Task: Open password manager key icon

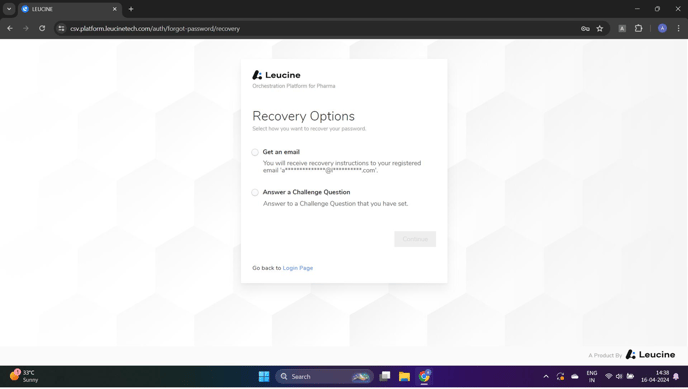Action: [x=585, y=29]
